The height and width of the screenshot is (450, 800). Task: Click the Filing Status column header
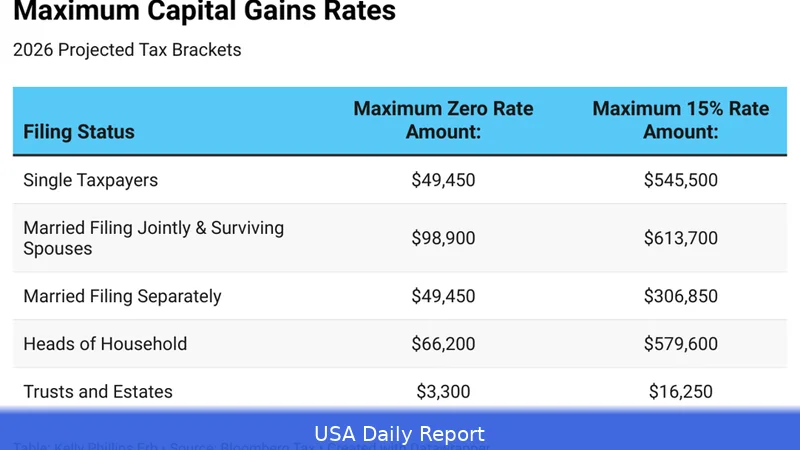pos(79,132)
